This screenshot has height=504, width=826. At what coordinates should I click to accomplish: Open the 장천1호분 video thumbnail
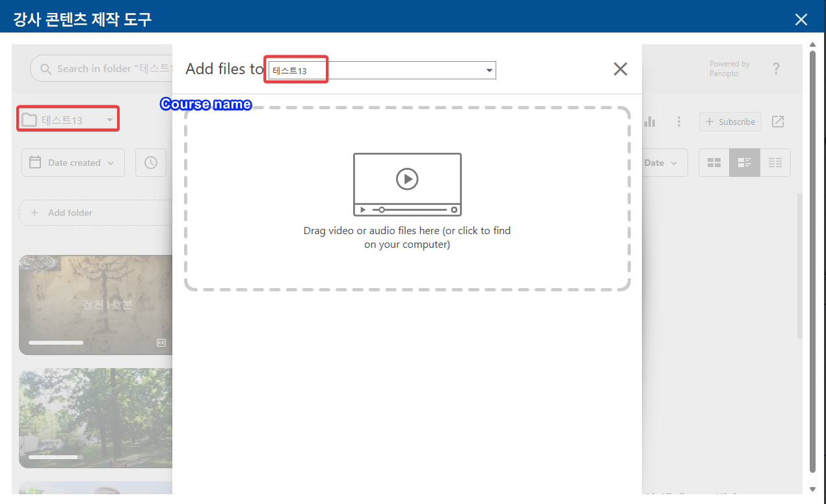(96, 304)
